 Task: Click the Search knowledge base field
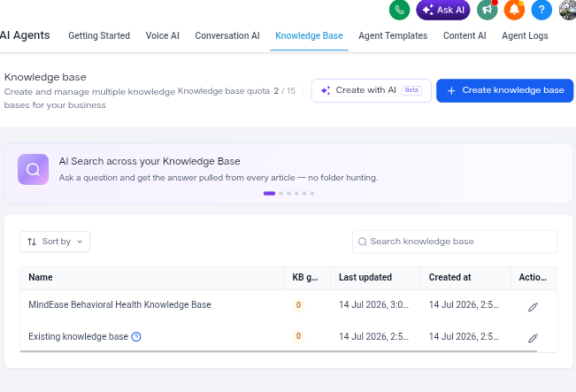tap(455, 242)
